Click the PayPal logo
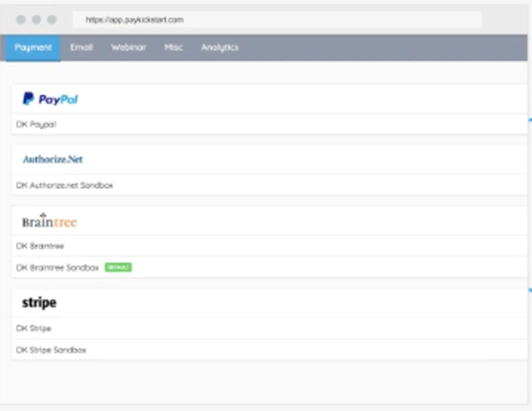This screenshot has height=411, width=532. [50, 99]
